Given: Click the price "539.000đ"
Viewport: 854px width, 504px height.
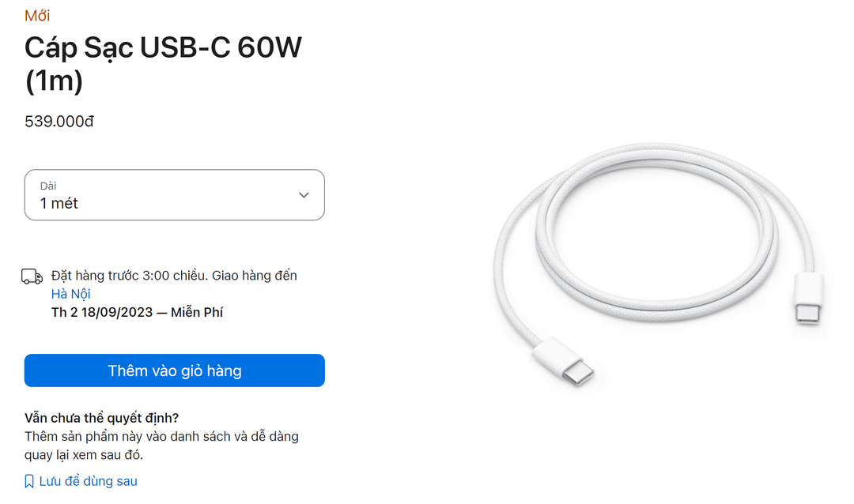Looking at the screenshot, I should coord(59,122).
